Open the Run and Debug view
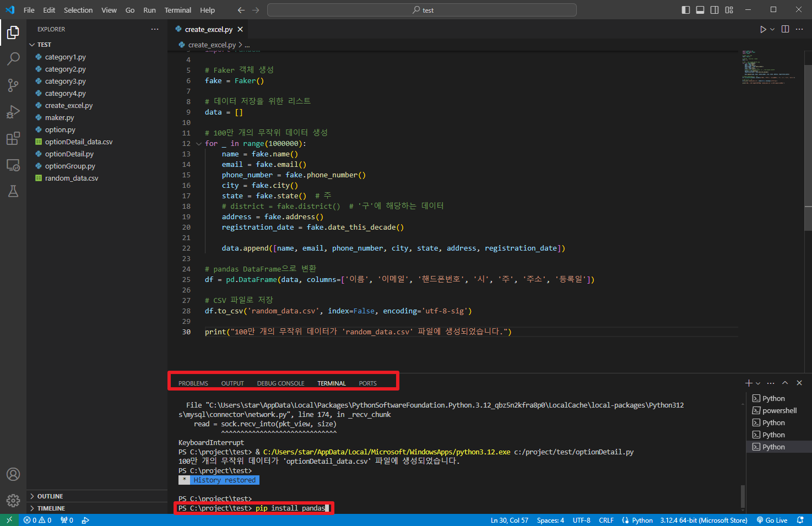The image size is (812, 526). pos(13,112)
